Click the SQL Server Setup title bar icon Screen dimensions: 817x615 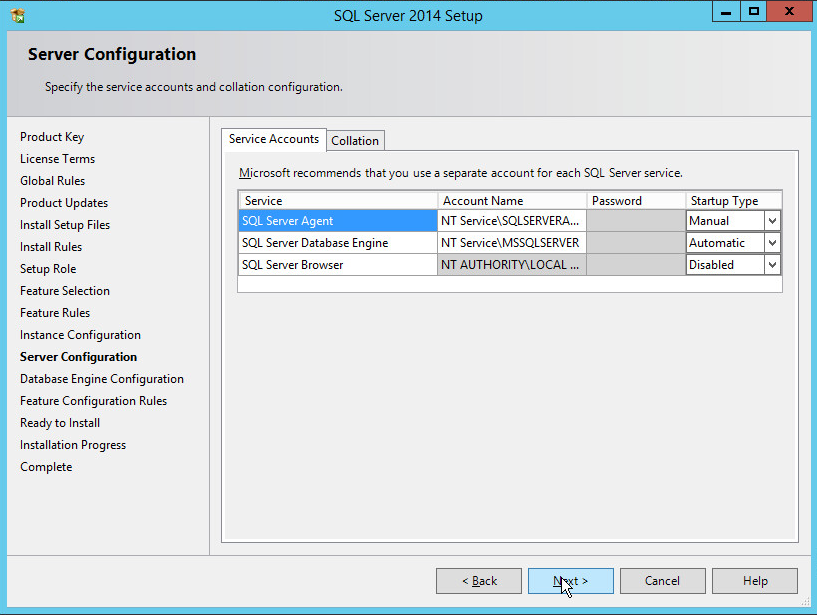(17, 15)
